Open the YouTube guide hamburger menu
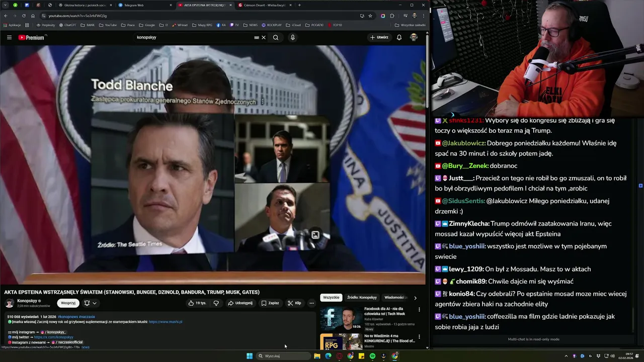Image resolution: width=644 pixels, height=362 pixels. (9, 37)
